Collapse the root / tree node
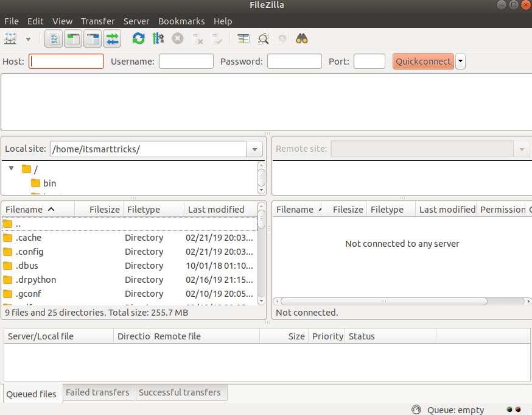Screen dimensions: 532x415 [x=11, y=168]
